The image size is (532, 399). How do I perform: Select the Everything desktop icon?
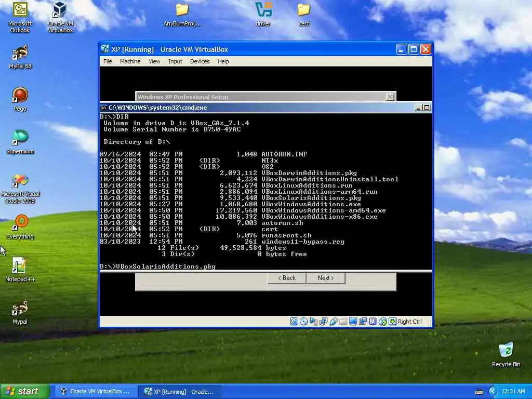tap(20, 228)
